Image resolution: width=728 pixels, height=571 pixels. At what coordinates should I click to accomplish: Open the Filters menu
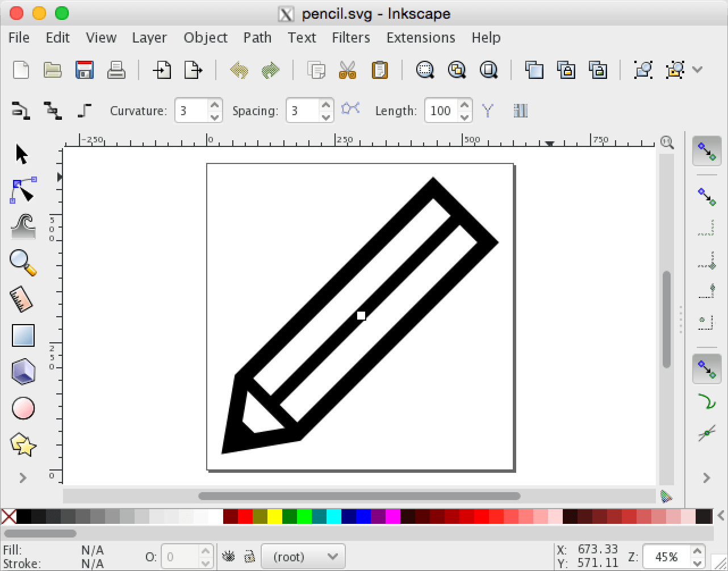click(351, 37)
